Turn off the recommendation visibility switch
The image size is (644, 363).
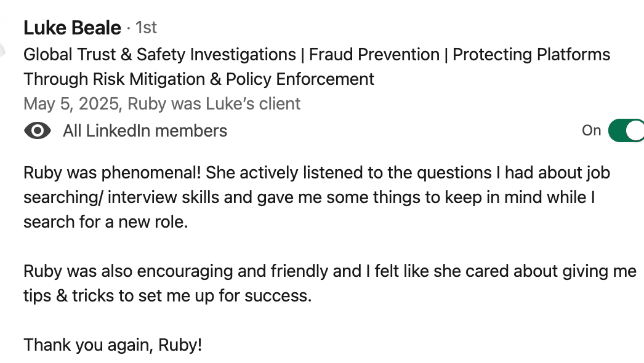coord(627,130)
